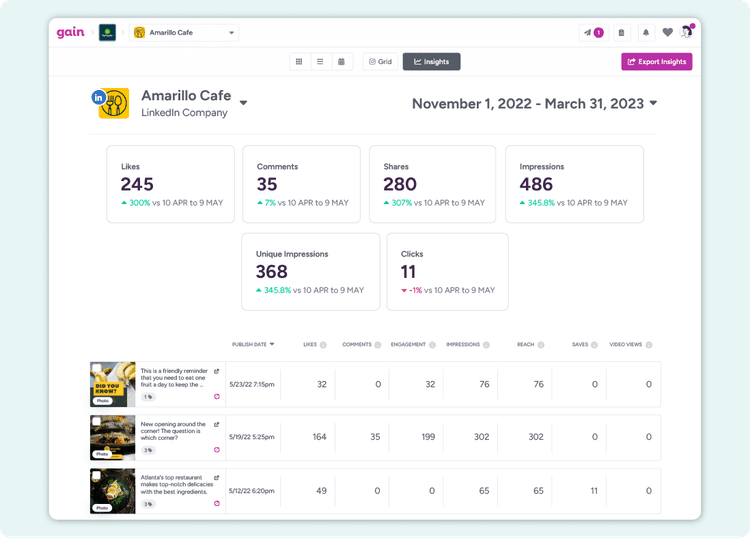The height and width of the screenshot is (538, 750).
Task: Tick checkbox on New opening post
Action: tap(97, 421)
